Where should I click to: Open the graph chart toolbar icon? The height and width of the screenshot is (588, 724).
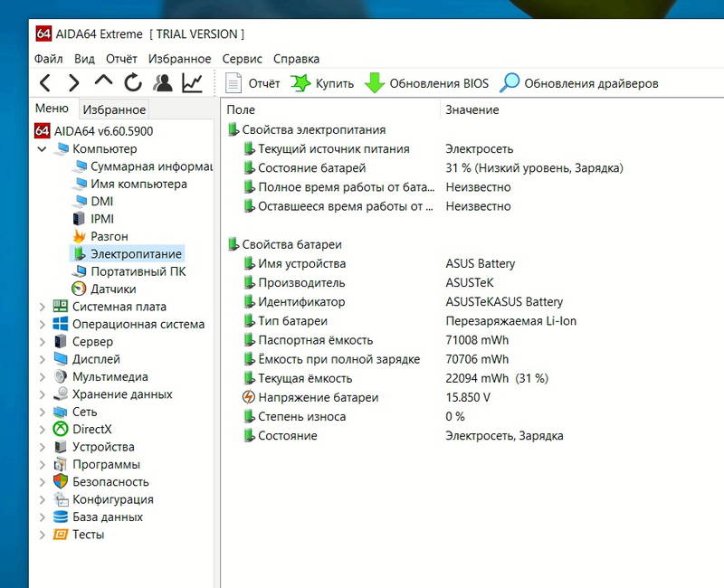click(x=192, y=83)
